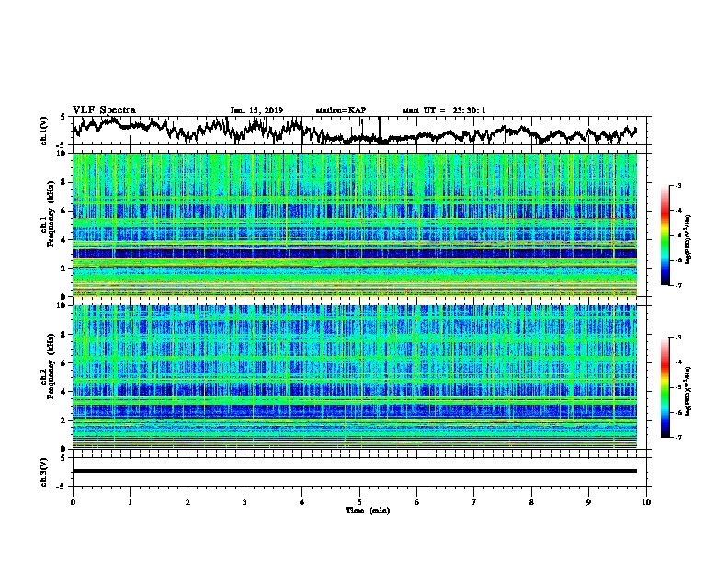Click the "8" tick on the Time axis

tap(531, 502)
